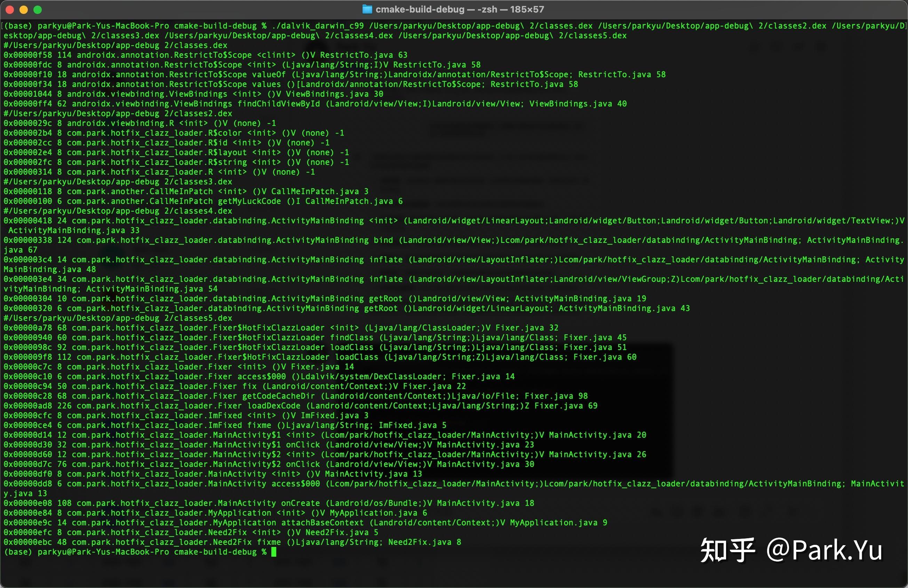This screenshot has height=588, width=908.
Task: Click 'MyApplication.java 6' text
Action: tap(379, 513)
